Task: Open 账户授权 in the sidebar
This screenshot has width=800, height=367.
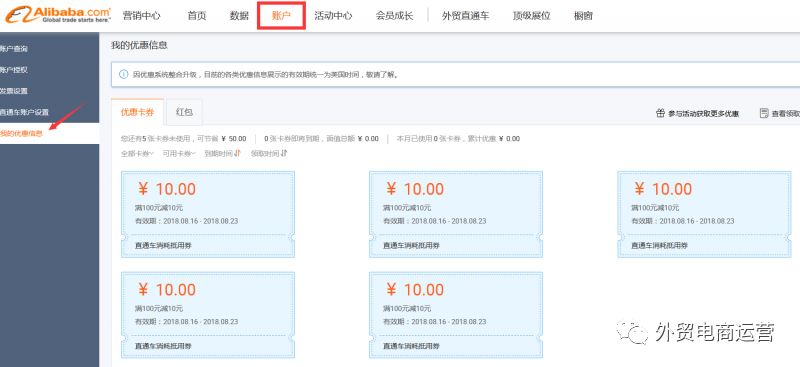Action: coord(14,70)
